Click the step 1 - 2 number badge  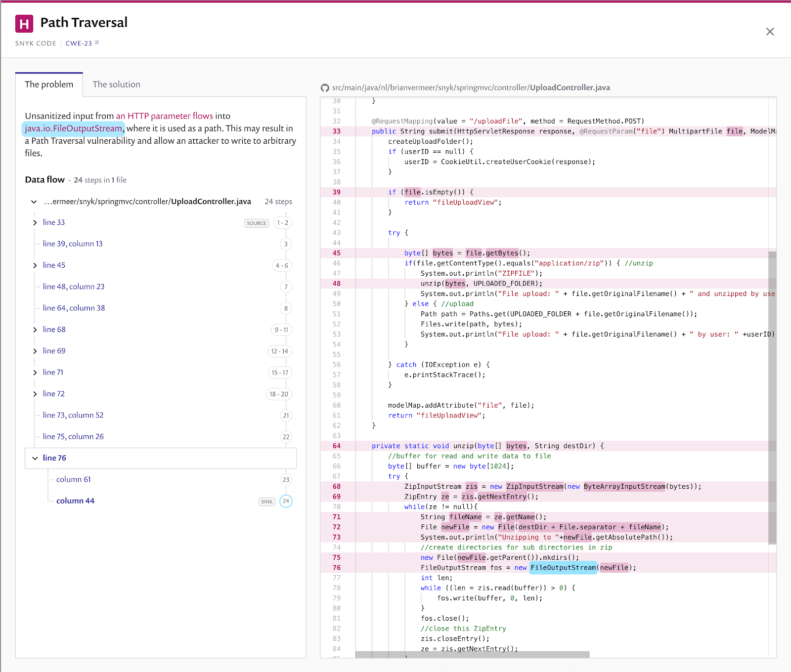(283, 223)
